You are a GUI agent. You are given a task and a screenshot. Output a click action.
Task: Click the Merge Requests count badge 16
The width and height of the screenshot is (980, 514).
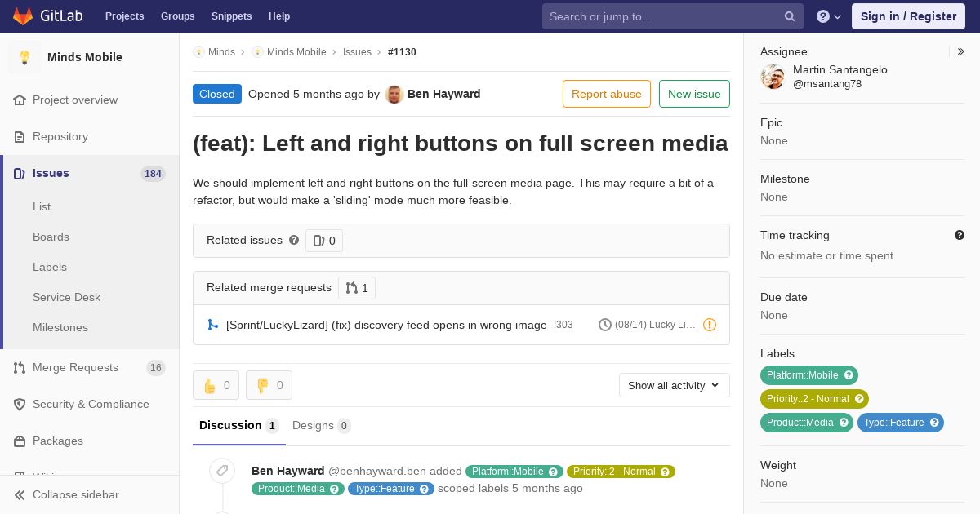156,368
